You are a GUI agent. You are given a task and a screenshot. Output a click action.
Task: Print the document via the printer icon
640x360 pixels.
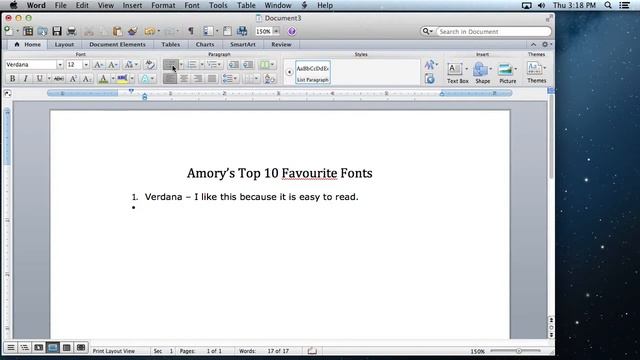tap(71, 31)
